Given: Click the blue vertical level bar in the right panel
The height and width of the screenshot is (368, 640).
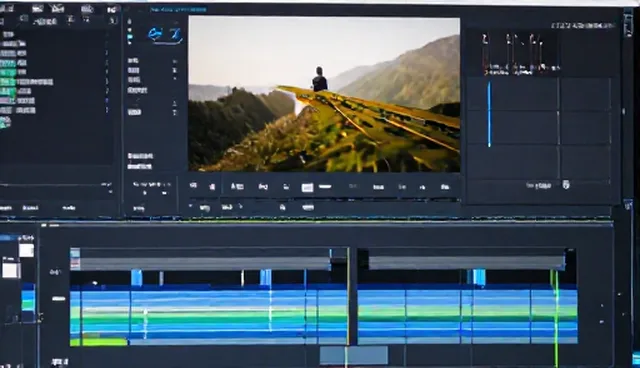Looking at the screenshot, I should pos(489,114).
